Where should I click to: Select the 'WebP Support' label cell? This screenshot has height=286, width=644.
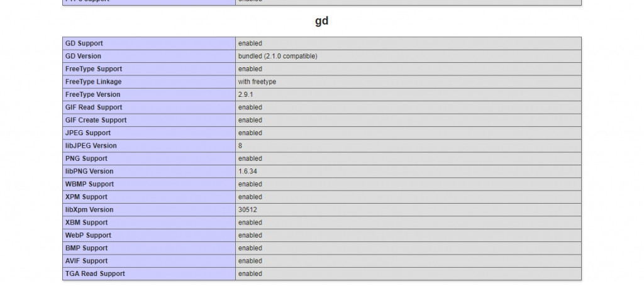149,235
